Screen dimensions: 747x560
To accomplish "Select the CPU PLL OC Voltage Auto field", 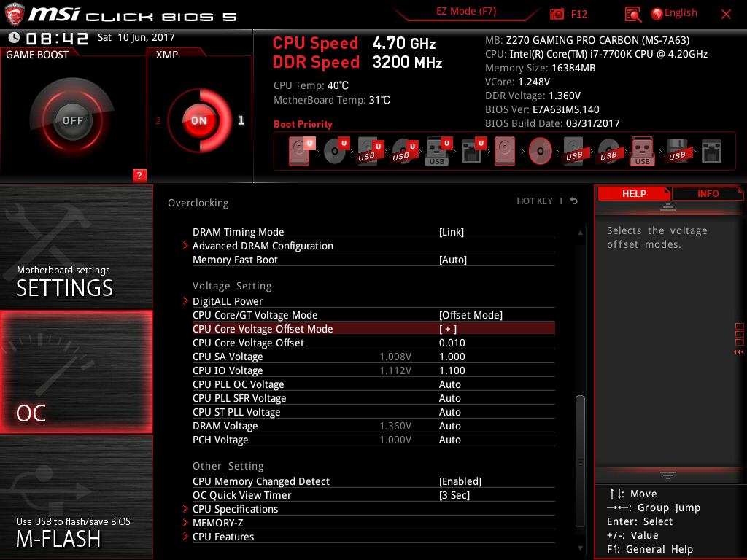I will tap(449, 384).
